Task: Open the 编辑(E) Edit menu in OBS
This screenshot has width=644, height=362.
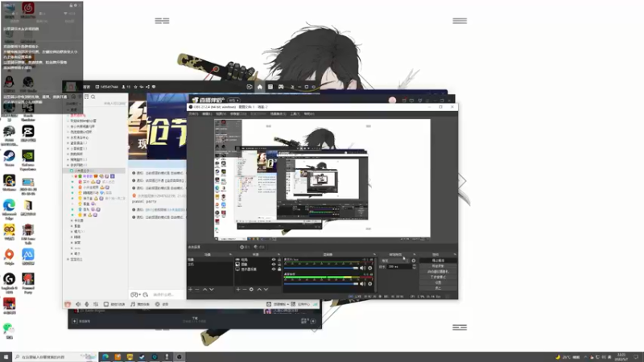Action: pyautogui.click(x=207, y=114)
